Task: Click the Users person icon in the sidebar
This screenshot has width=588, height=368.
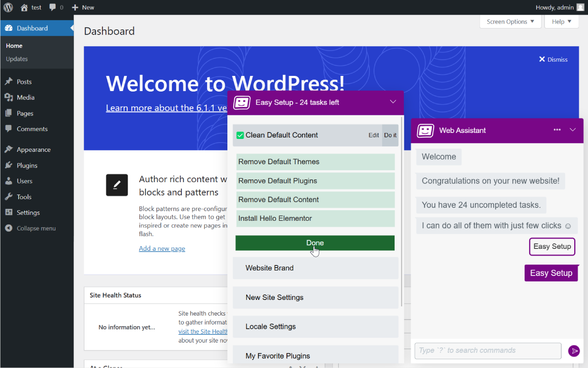Action: (x=9, y=181)
